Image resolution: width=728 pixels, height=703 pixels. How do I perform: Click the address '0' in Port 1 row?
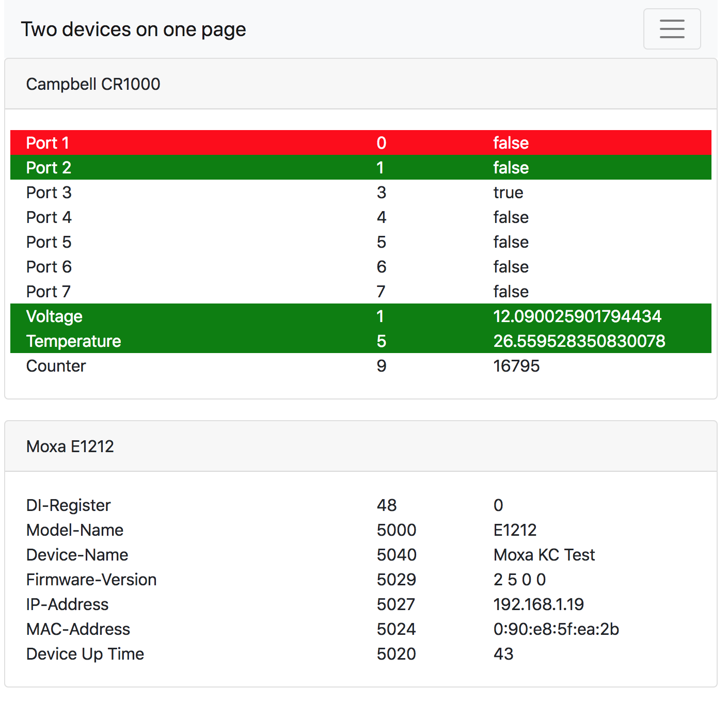[x=382, y=143]
